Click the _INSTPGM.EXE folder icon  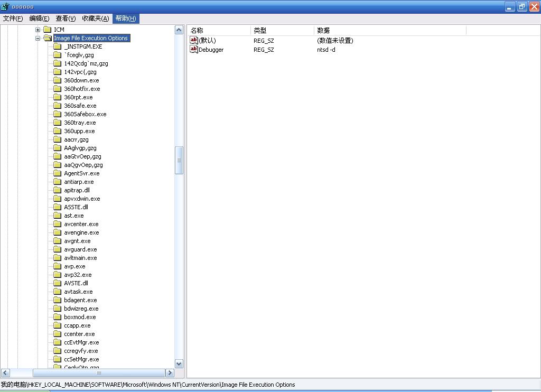[x=57, y=46]
